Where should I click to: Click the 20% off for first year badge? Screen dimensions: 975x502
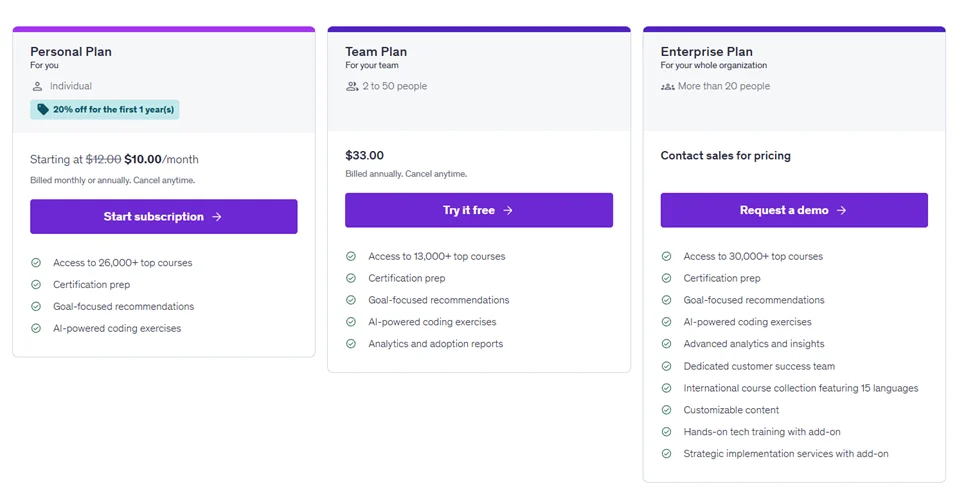(105, 110)
